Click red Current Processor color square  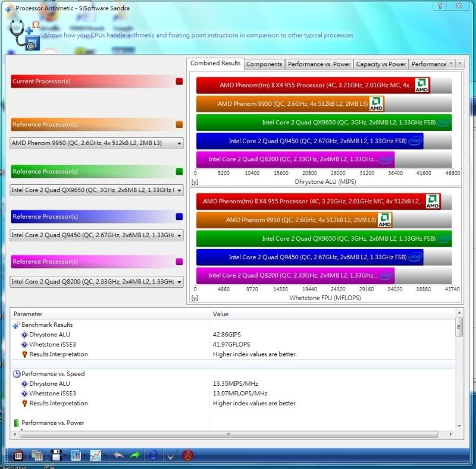pos(179,81)
